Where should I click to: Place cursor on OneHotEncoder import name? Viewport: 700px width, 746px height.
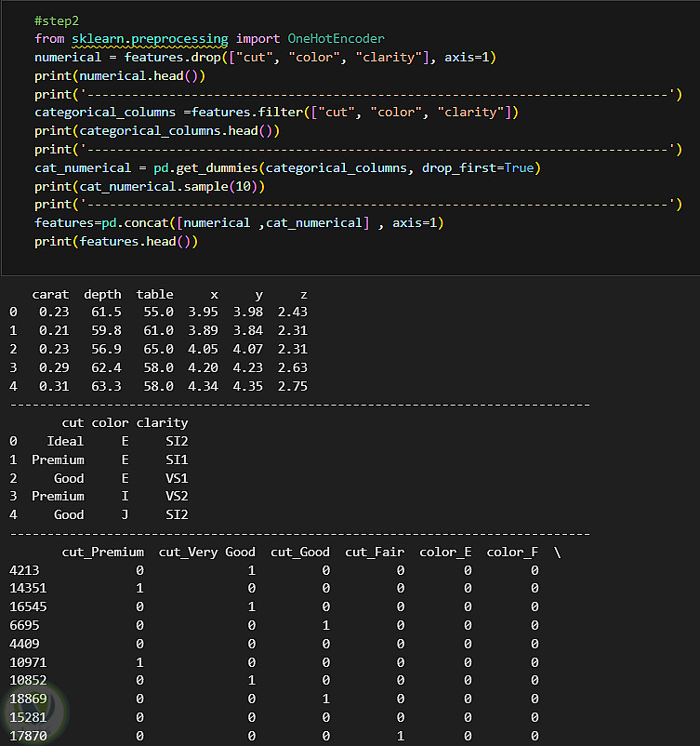[x=336, y=39]
